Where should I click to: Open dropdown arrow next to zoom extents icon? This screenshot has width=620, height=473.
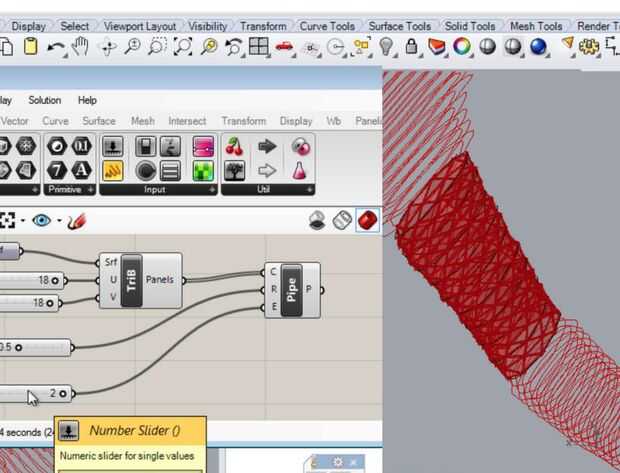pyautogui.click(x=23, y=220)
